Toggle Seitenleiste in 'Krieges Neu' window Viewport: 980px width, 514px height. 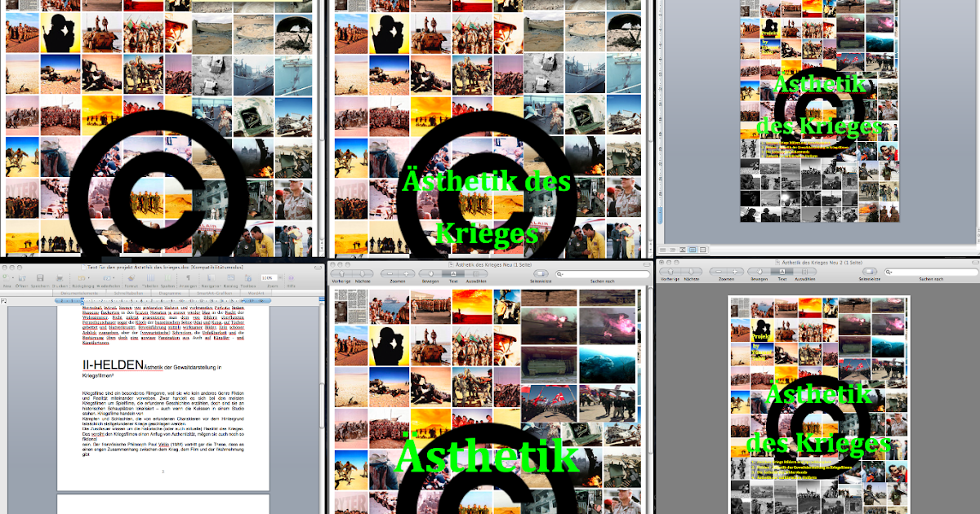point(541,273)
